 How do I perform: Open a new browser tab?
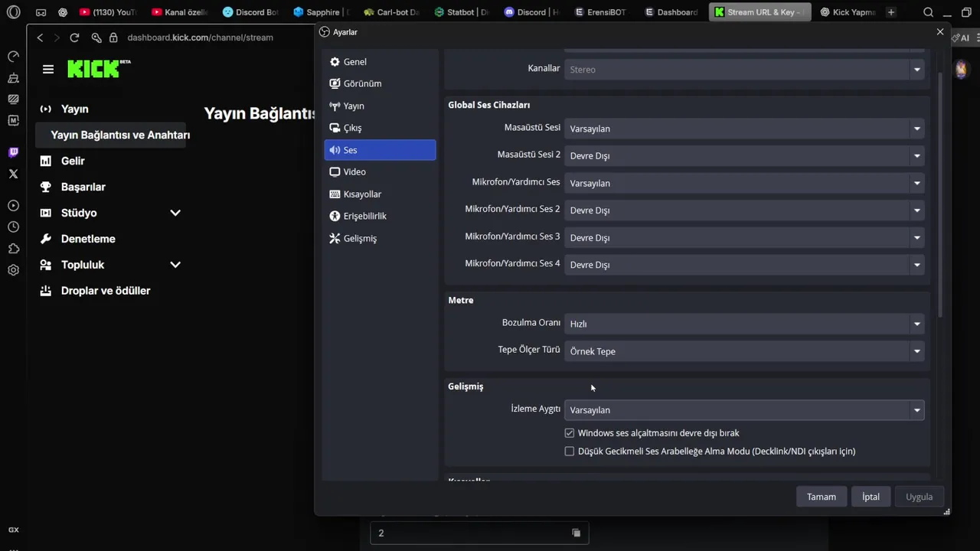pos(890,12)
